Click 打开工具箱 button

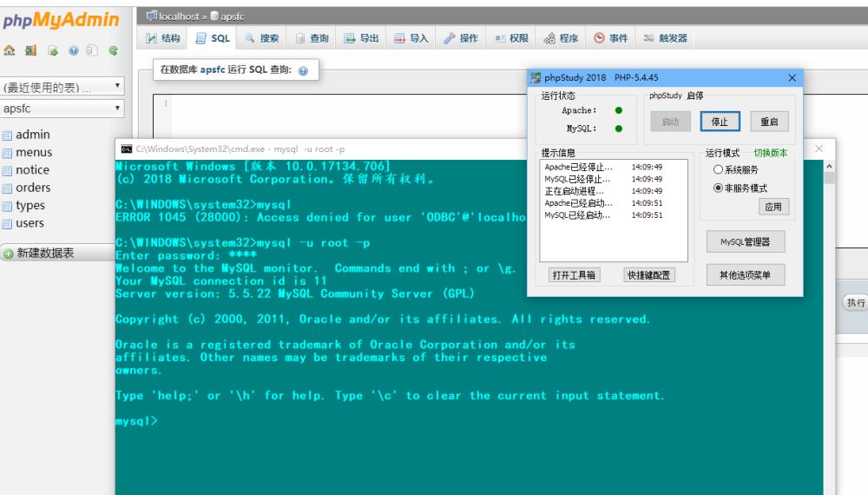coord(574,275)
